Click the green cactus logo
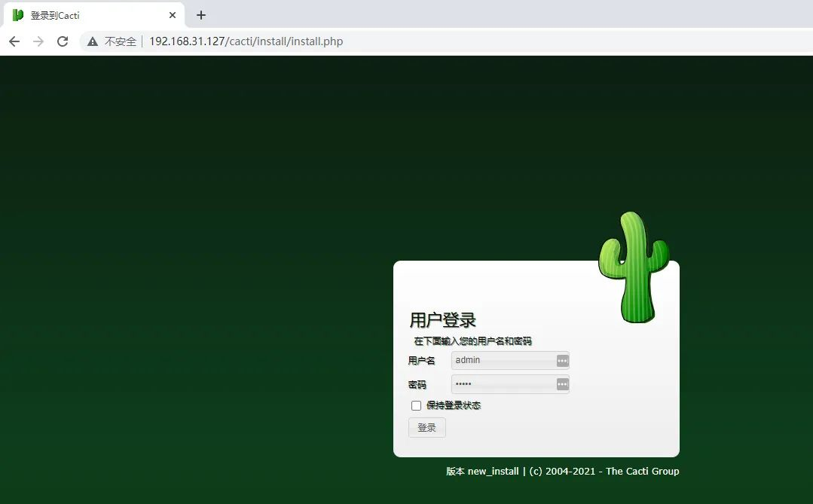813x504 pixels. 634,267
